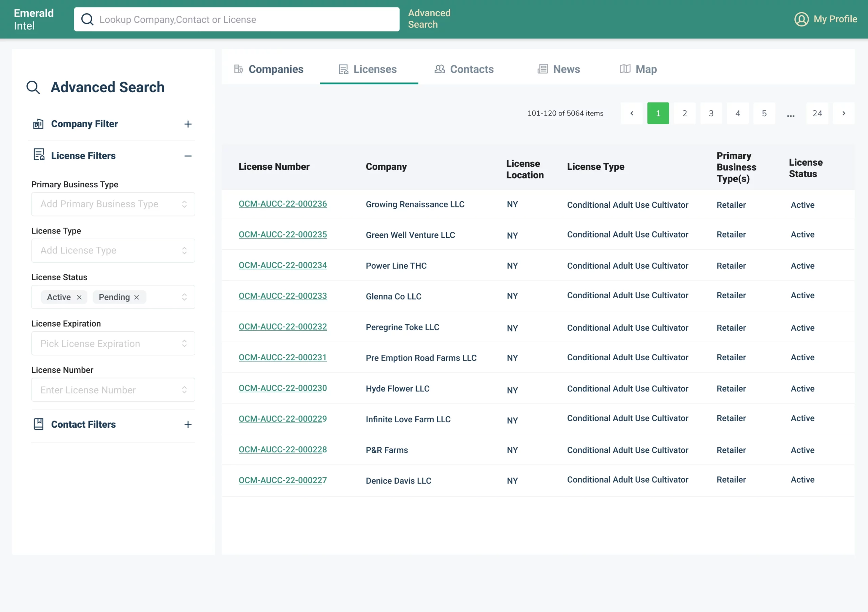
Task: Open the Primary Business Type dropdown
Action: tap(113, 204)
